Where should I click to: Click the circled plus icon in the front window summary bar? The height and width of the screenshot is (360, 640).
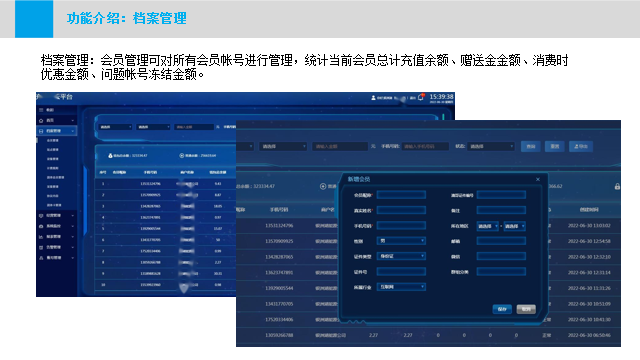[x=323, y=186]
